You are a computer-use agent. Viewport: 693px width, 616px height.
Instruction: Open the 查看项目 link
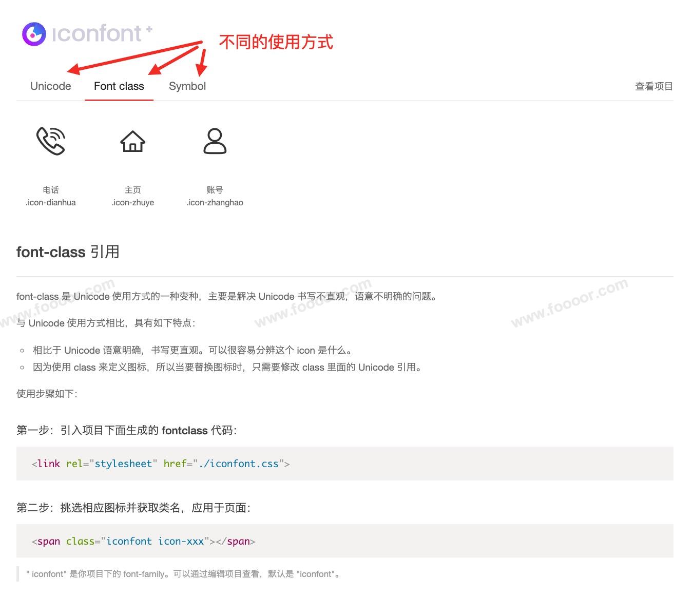653,86
